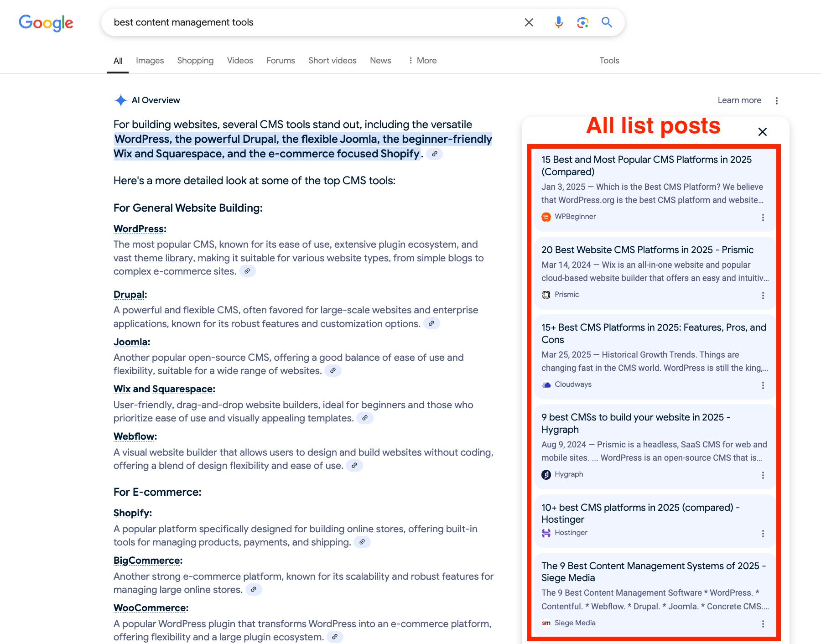Click the 'For General Website Building:' heading
Screen dimensions: 821x644
tap(188, 208)
